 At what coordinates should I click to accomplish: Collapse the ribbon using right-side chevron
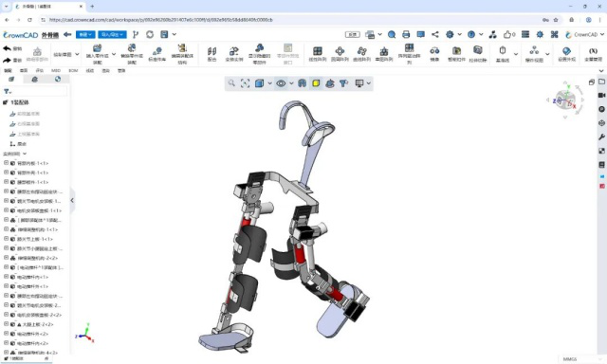[601, 71]
